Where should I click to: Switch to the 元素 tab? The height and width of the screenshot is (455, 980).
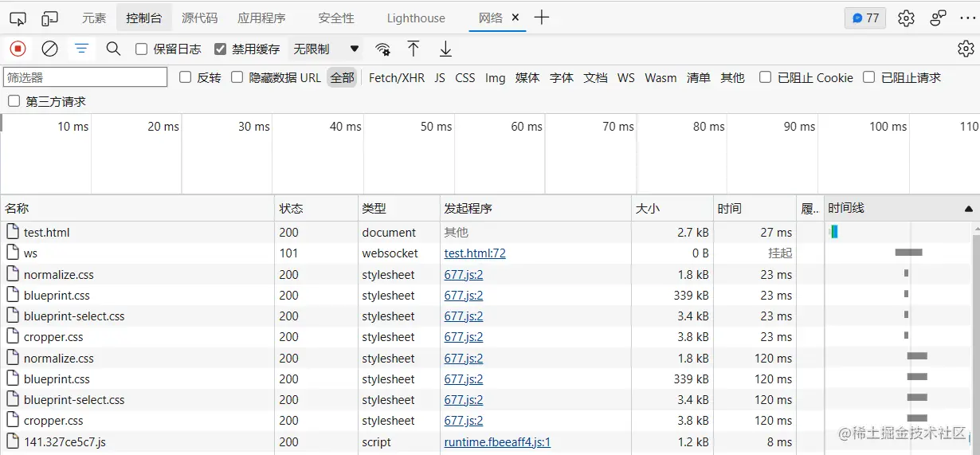click(x=94, y=18)
